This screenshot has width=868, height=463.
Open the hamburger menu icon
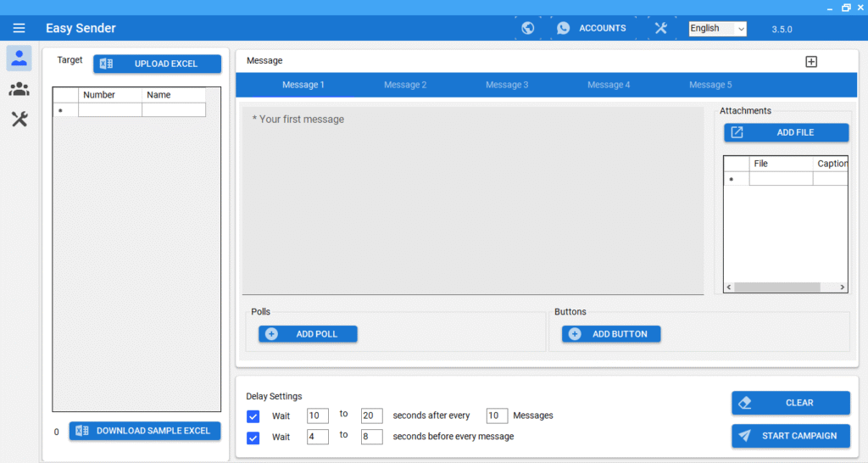[19, 28]
